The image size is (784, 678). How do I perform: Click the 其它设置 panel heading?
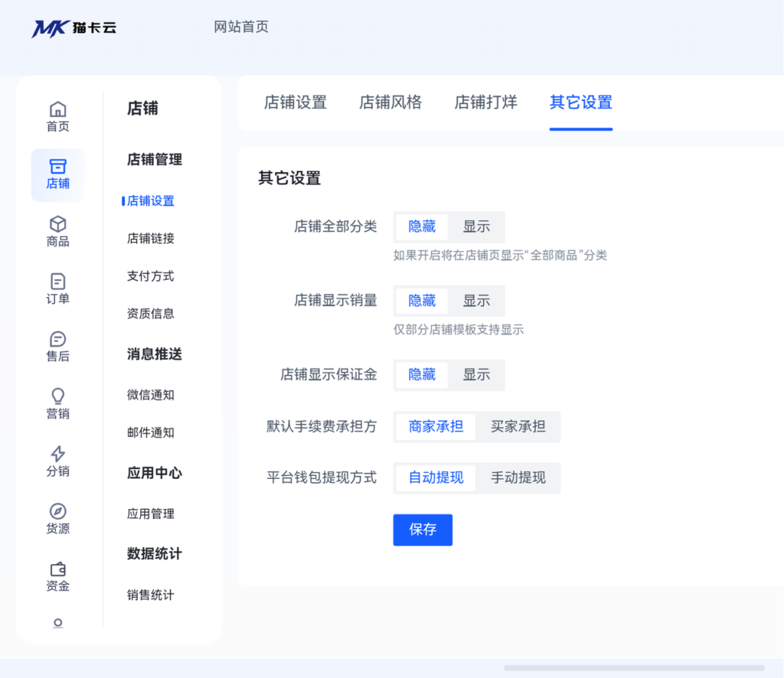pos(289,178)
